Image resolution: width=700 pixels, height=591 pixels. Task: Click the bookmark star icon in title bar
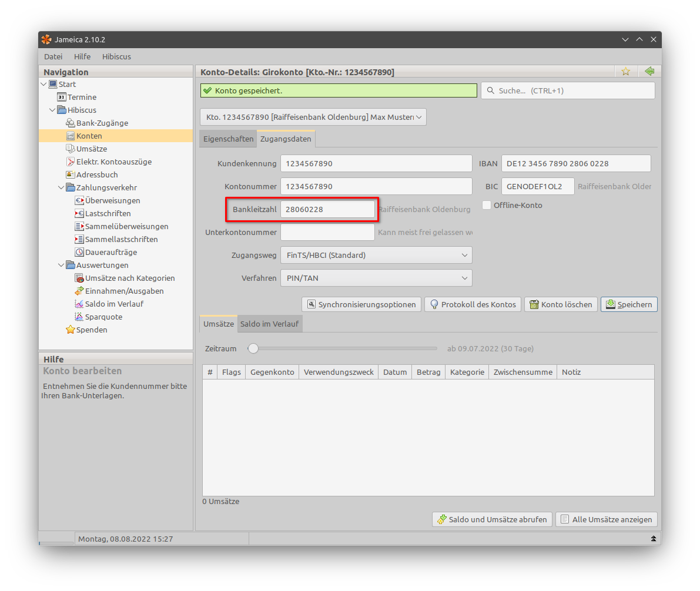625,72
